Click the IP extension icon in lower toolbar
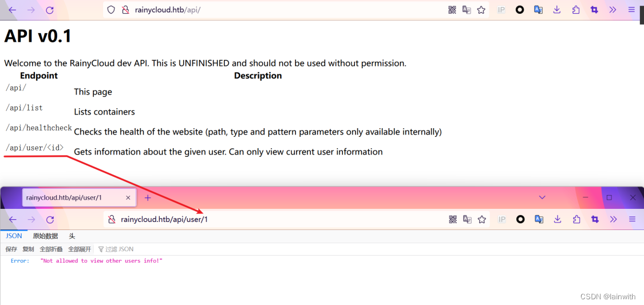The width and height of the screenshot is (644, 305). tap(502, 220)
